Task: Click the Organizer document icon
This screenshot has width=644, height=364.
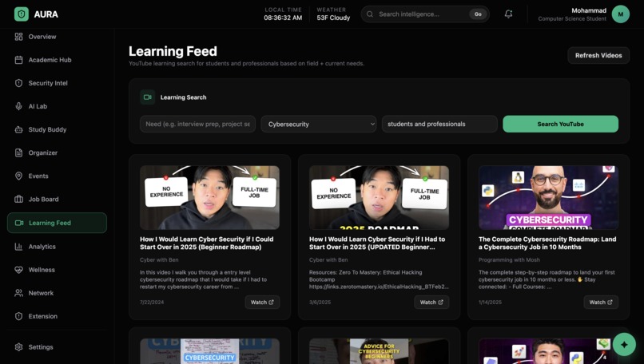Action: pos(18,152)
